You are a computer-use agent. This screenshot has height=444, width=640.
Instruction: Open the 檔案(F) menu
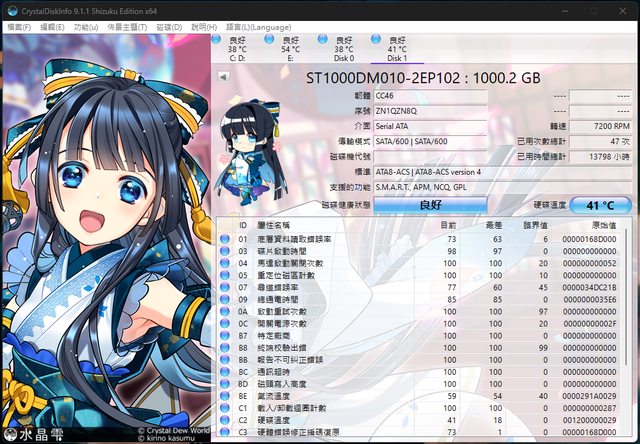pos(19,27)
